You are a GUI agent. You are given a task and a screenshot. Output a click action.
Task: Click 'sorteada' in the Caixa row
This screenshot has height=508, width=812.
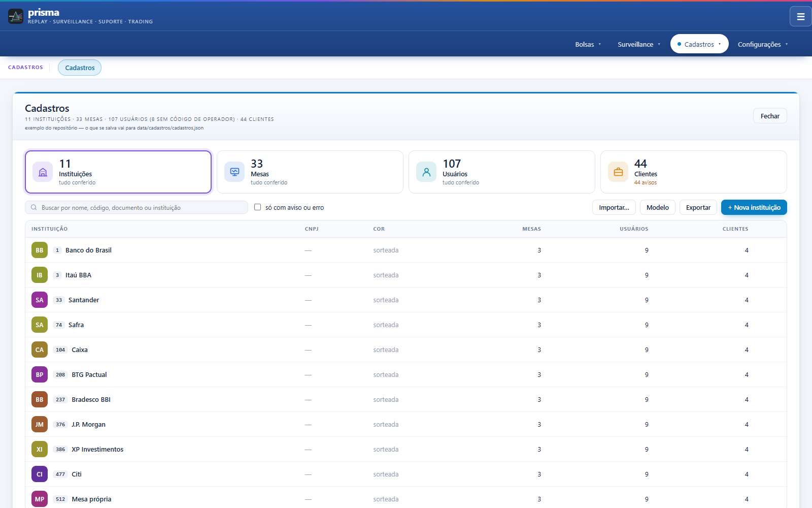pyautogui.click(x=386, y=350)
